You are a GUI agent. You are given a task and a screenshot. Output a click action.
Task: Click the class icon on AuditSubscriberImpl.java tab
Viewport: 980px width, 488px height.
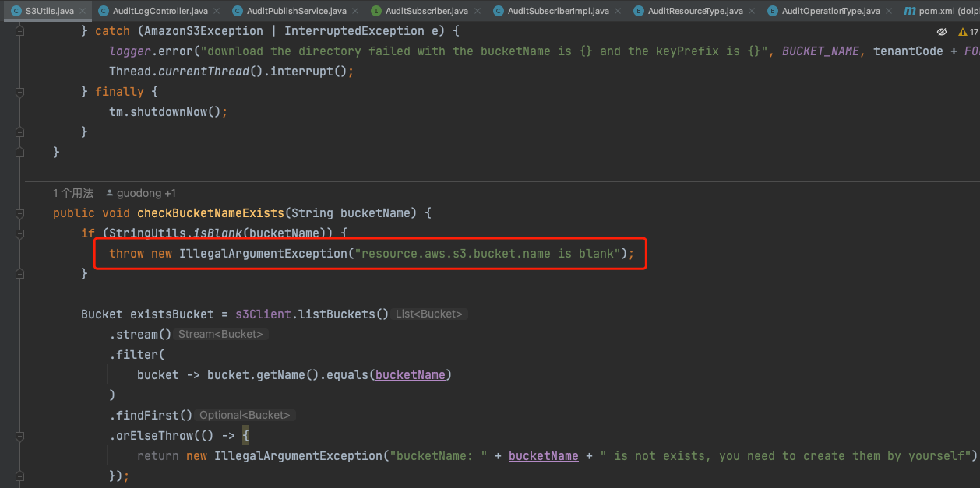(498, 11)
